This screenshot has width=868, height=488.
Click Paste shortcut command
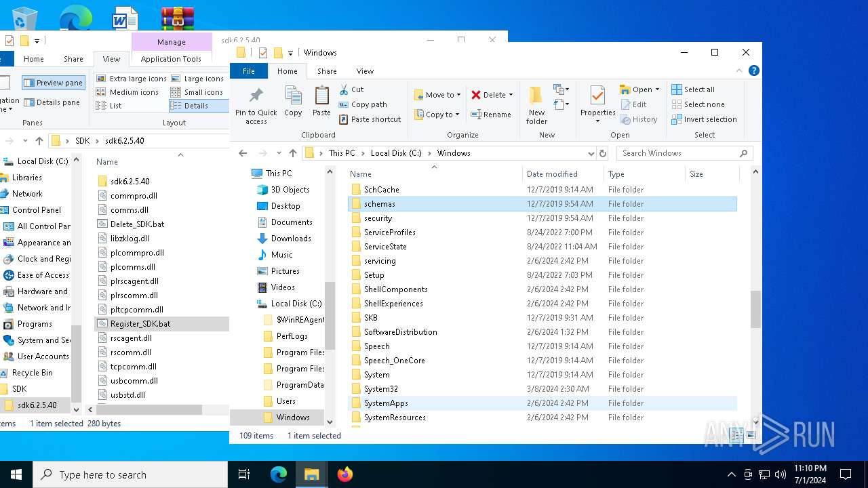coord(370,119)
